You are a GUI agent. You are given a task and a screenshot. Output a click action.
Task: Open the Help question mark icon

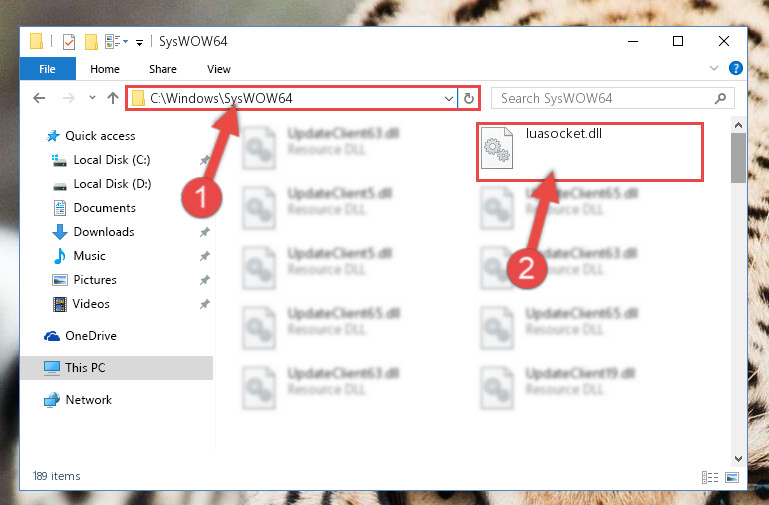click(735, 68)
